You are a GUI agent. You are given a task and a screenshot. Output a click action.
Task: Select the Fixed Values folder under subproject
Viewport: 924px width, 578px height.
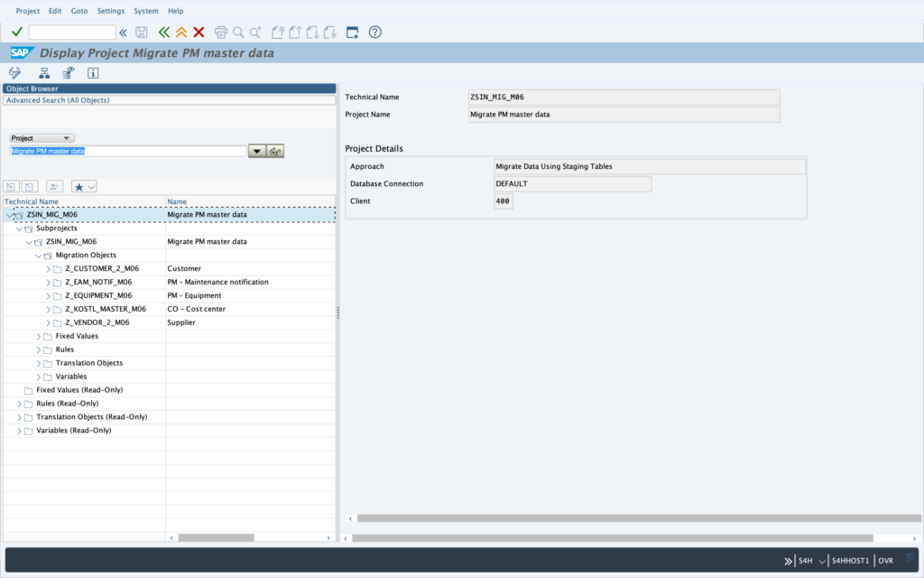[77, 336]
